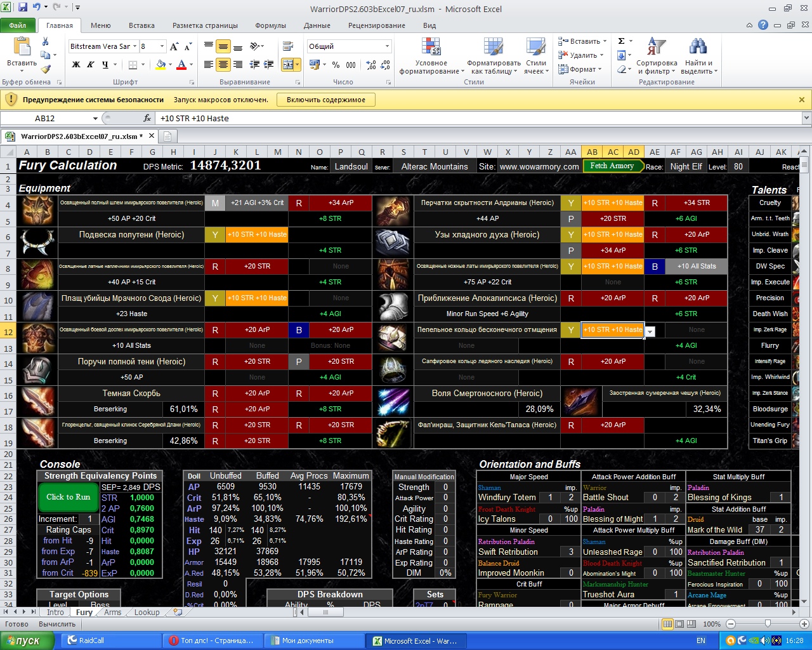
Task: Switch to the Intro sheet tab
Action: 55,613
